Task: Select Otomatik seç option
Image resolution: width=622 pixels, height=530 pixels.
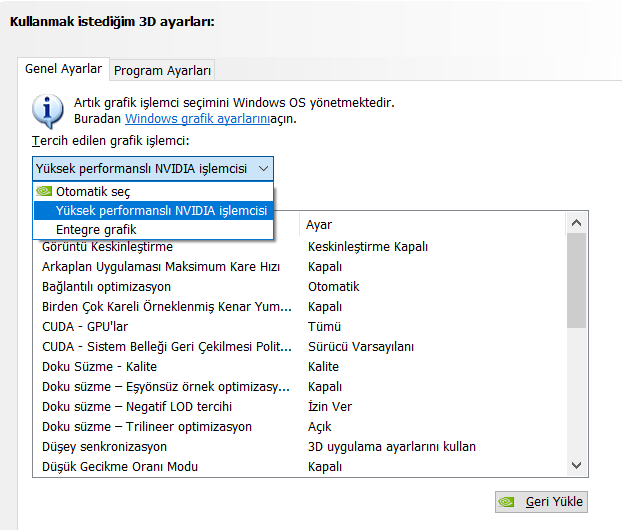Action: pos(93,191)
